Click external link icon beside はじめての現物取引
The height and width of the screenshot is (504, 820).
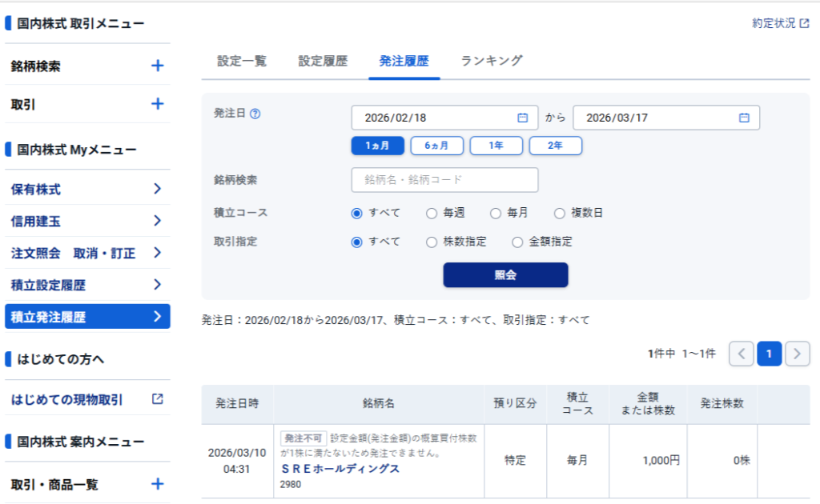[157, 398]
